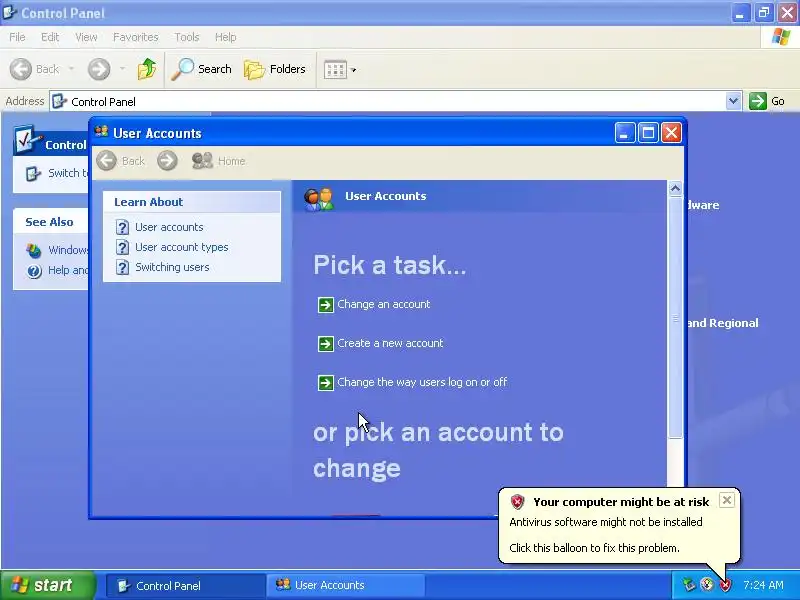The width and height of the screenshot is (800, 600).
Task: Go up one folder level icon
Action: click(x=147, y=69)
